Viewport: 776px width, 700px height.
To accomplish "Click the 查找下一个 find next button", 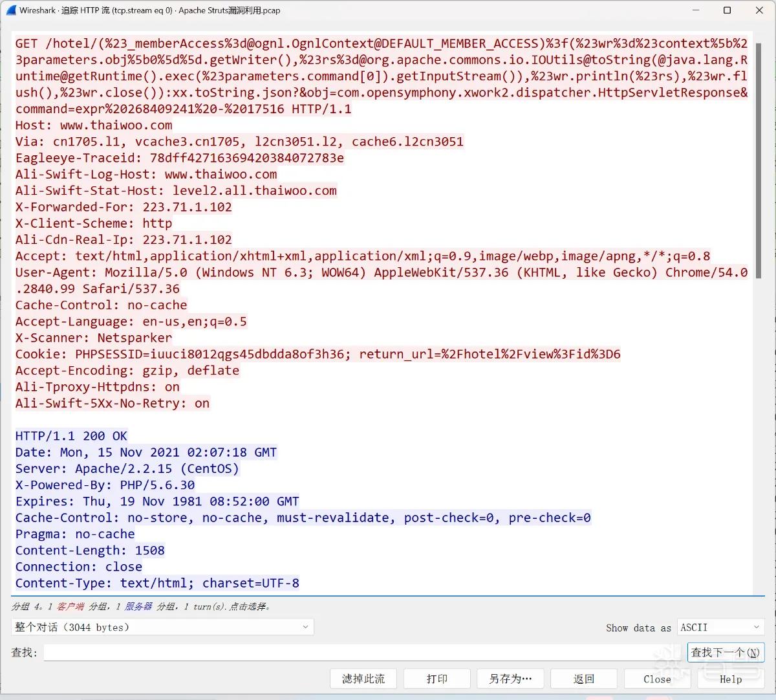I will (726, 652).
